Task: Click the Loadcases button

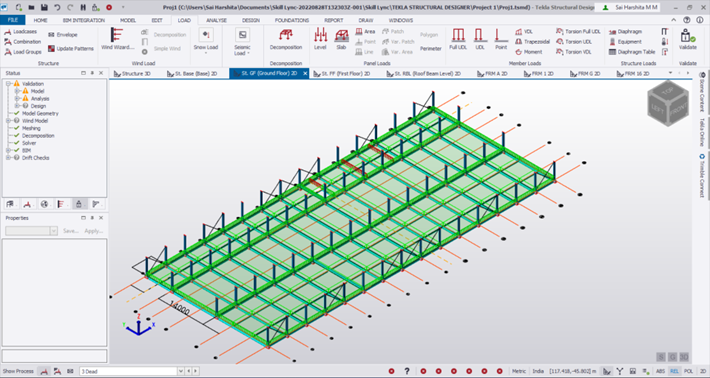Action: 21,32
